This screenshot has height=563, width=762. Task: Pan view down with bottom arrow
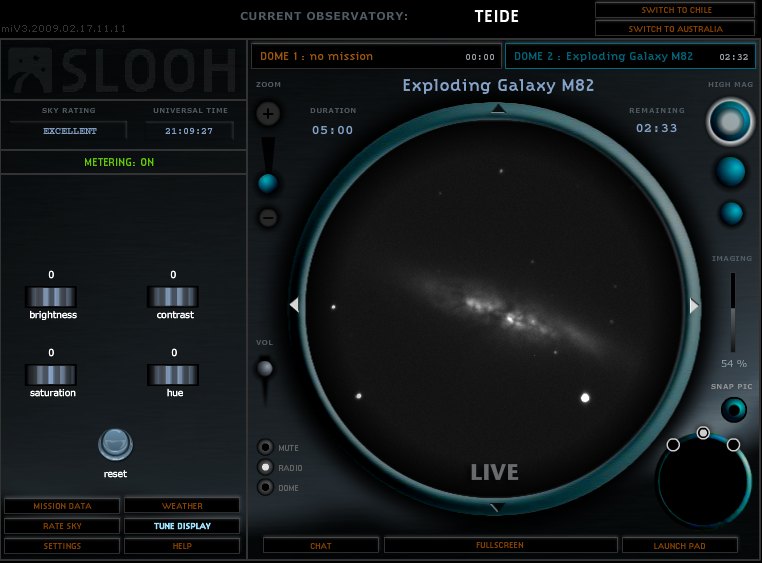click(497, 508)
